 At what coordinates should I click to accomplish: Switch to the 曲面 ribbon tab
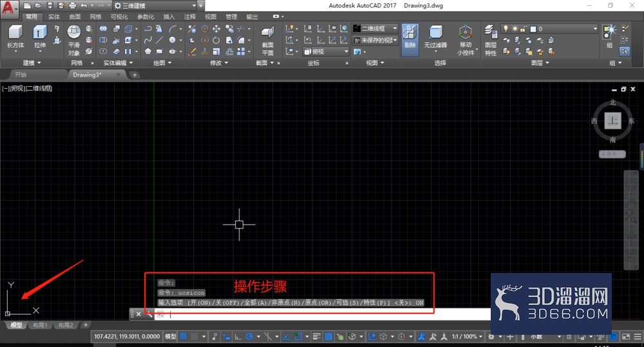coord(75,17)
